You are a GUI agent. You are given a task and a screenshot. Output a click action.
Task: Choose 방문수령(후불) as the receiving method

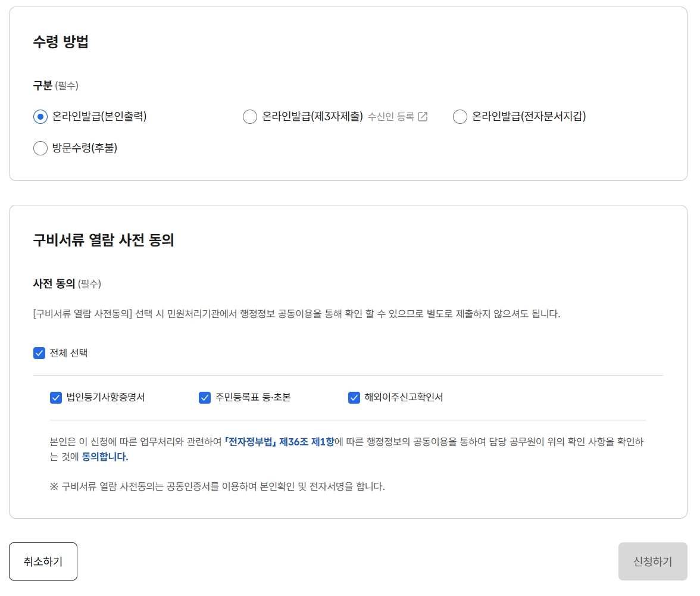pos(40,148)
